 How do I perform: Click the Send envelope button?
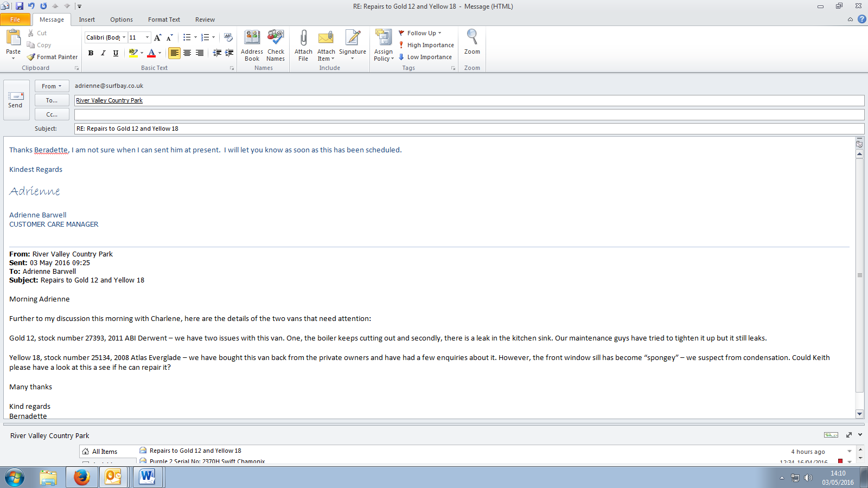point(15,100)
